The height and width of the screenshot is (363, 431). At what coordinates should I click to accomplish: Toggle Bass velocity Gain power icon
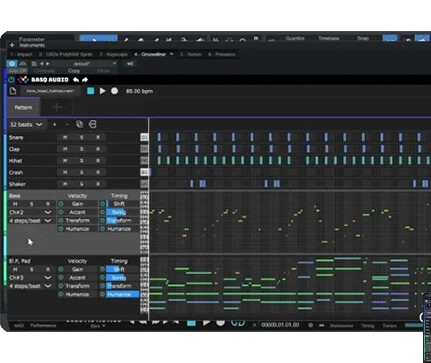pos(61,204)
